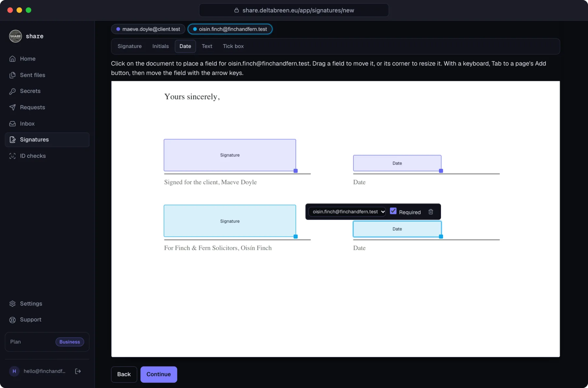Click the Back button
The height and width of the screenshot is (388, 588).
[x=124, y=374]
